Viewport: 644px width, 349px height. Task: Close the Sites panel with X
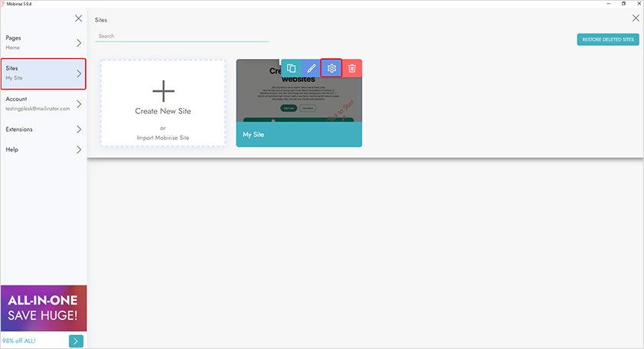(x=636, y=18)
